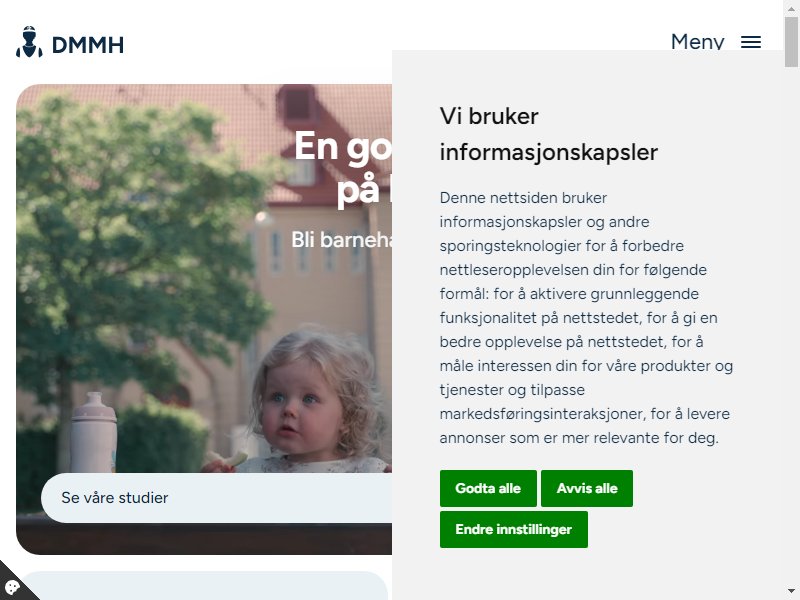Click the Se våre studier field
800x600 pixels.
pyautogui.click(x=216, y=497)
